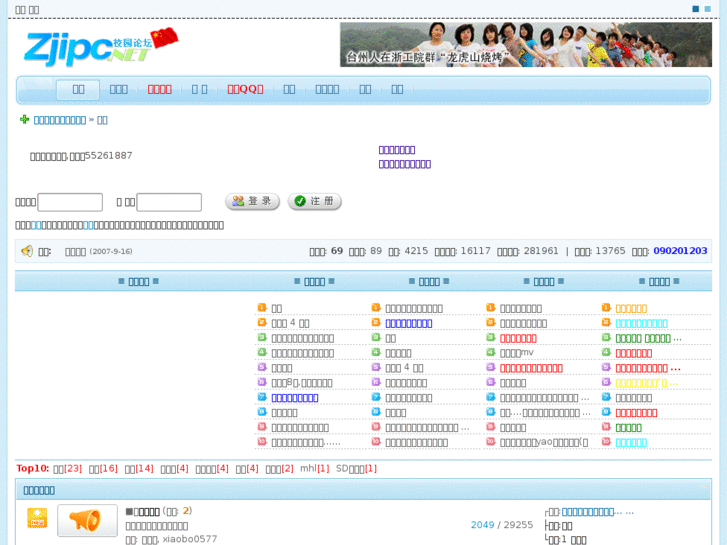
Task: Click the phone number text 55261887
Action: (108, 155)
